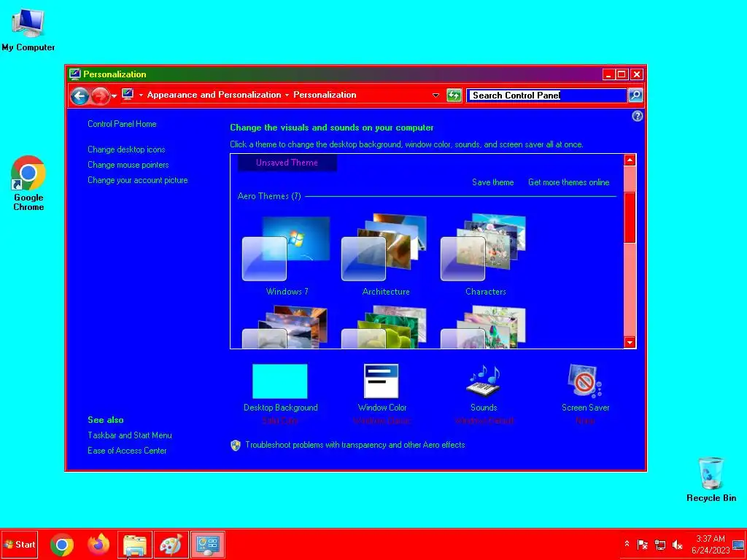Open Change mouse pointers link
This screenshot has width=747, height=560.
coord(128,165)
